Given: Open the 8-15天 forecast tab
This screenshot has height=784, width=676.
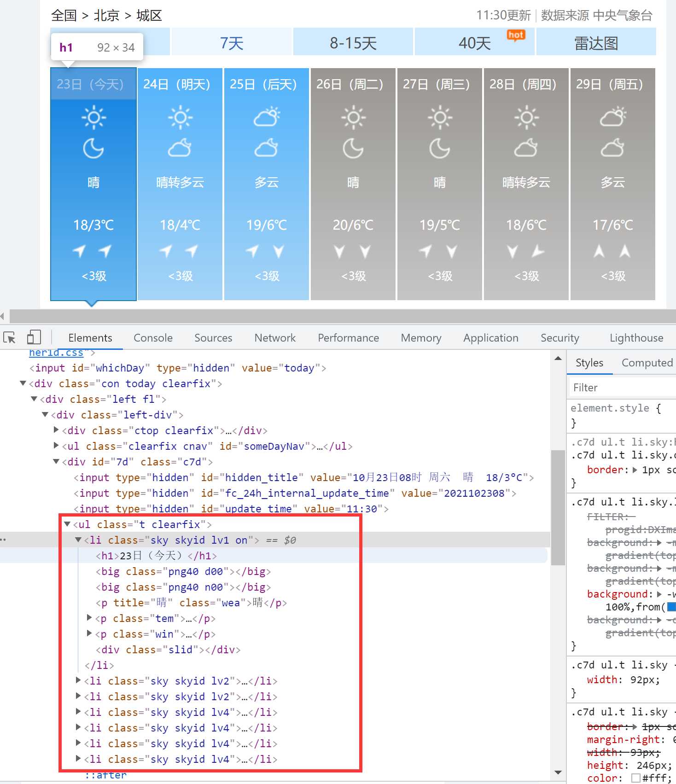Looking at the screenshot, I should (x=353, y=42).
